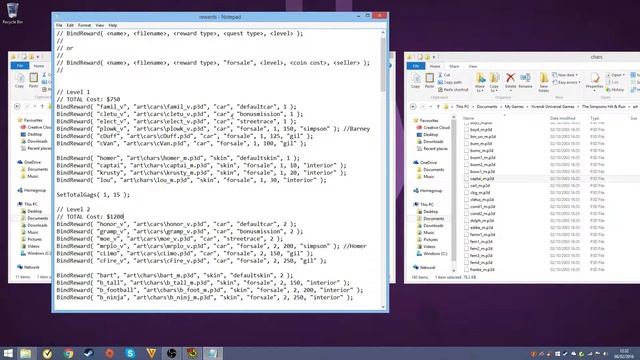
Task: Click 'The Simpsons Hit & Run' breadcrumb
Action: pos(603,107)
